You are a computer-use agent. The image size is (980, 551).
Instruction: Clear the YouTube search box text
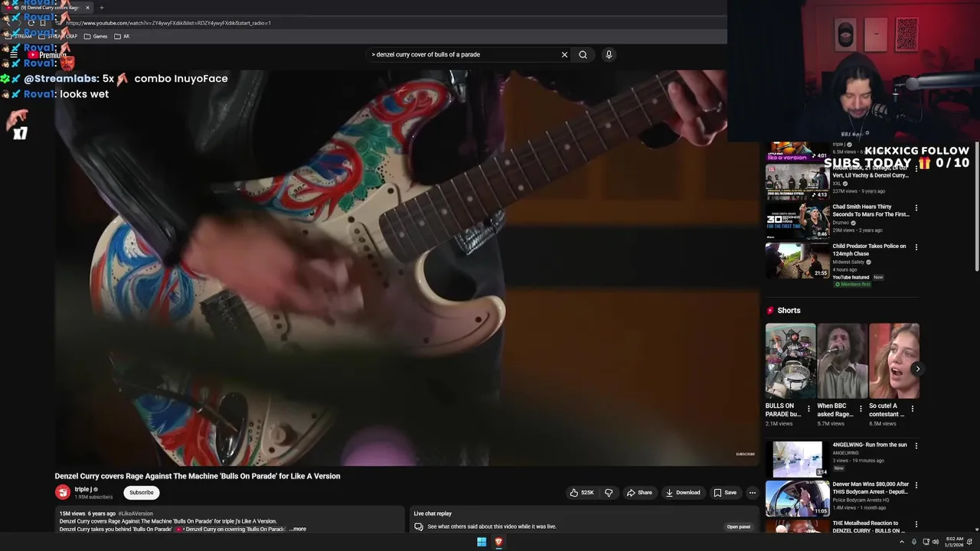tap(564, 54)
